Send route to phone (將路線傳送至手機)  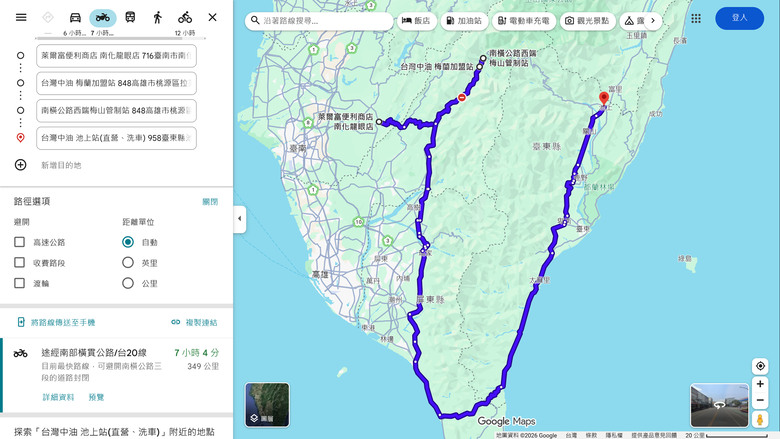coord(63,322)
